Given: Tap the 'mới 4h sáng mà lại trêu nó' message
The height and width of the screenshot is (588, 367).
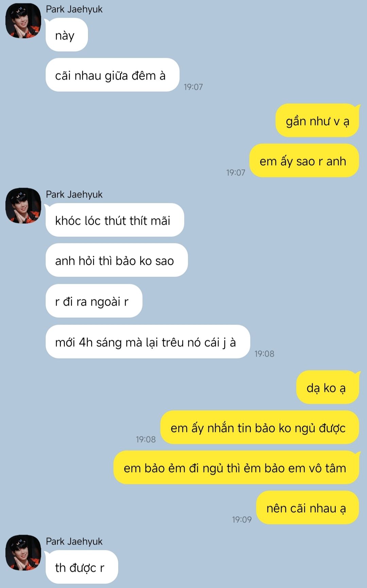Looking at the screenshot, I should point(148,342).
